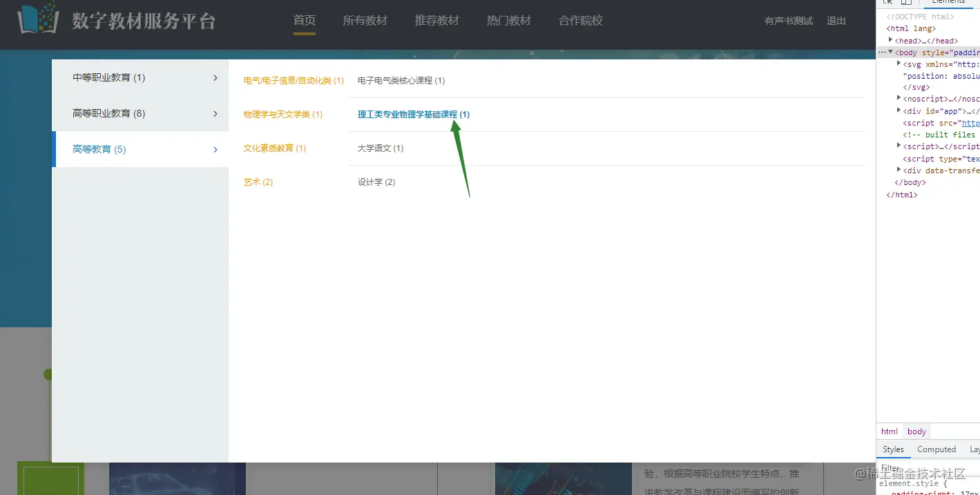
Task: Switch to the Computed tab
Action: pyautogui.click(x=936, y=449)
